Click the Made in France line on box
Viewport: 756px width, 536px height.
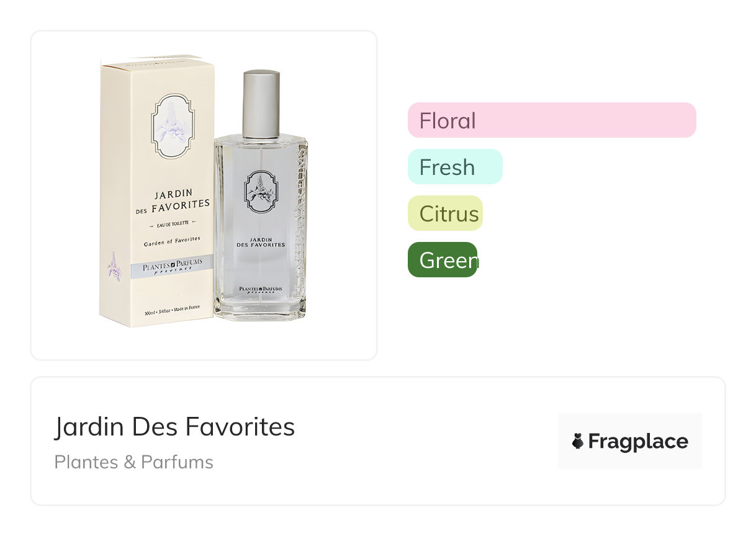(172, 311)
